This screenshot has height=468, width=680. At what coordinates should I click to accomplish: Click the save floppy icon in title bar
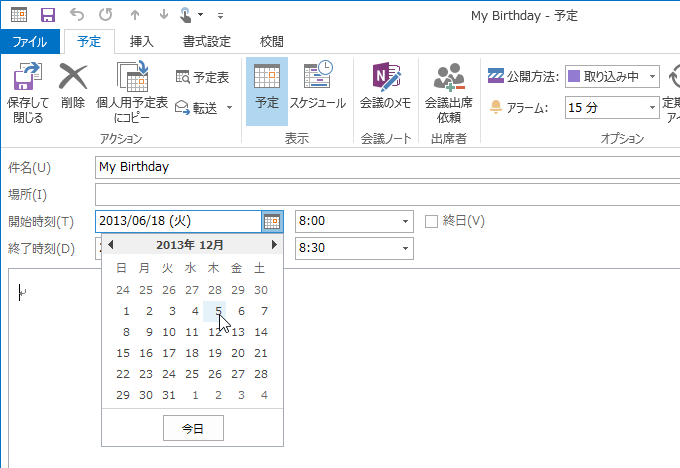48,15
